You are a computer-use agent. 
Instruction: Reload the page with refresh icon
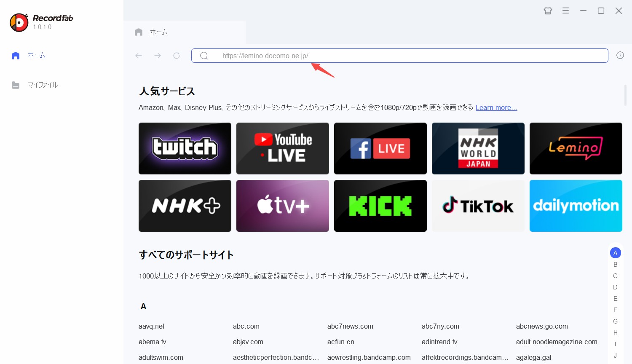tap(177, 56)
